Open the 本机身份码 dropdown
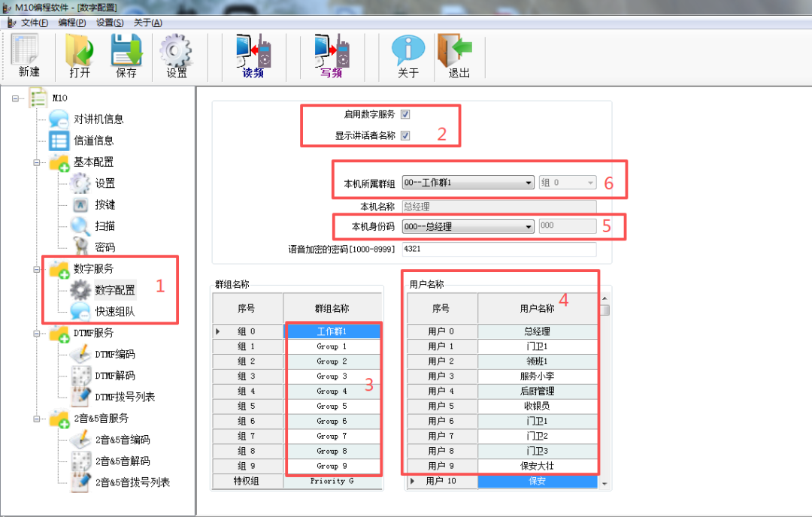Screen dimensions: 812x517 [x=468, y=227]
